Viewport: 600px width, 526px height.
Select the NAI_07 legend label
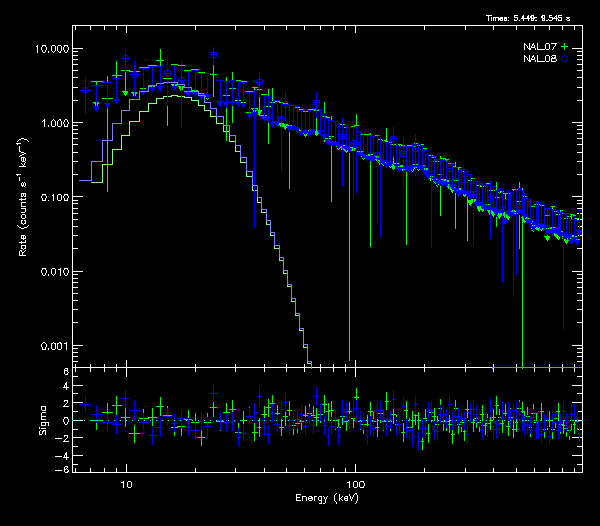click(540, 47)
